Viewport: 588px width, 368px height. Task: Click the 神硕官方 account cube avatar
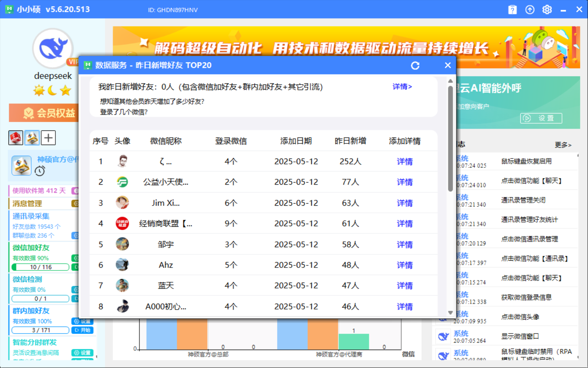[21, 165]
